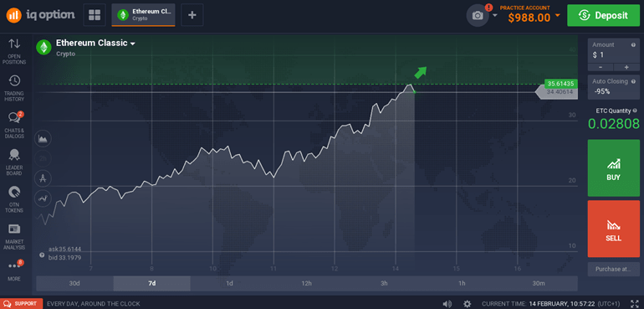The height and width of the screenshot is (309, 644).
Task: Open Market Analysis news
Action: click(14, 237)
